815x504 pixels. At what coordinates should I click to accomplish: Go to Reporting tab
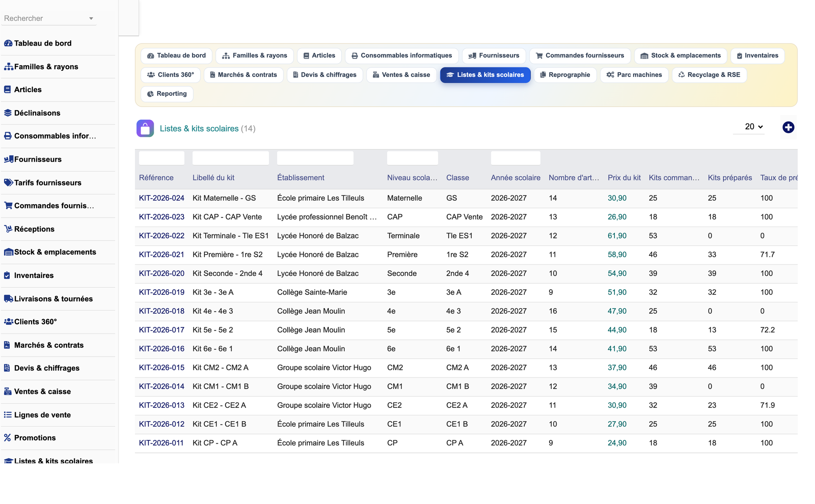pyautogui.click(x=167, y=94)
